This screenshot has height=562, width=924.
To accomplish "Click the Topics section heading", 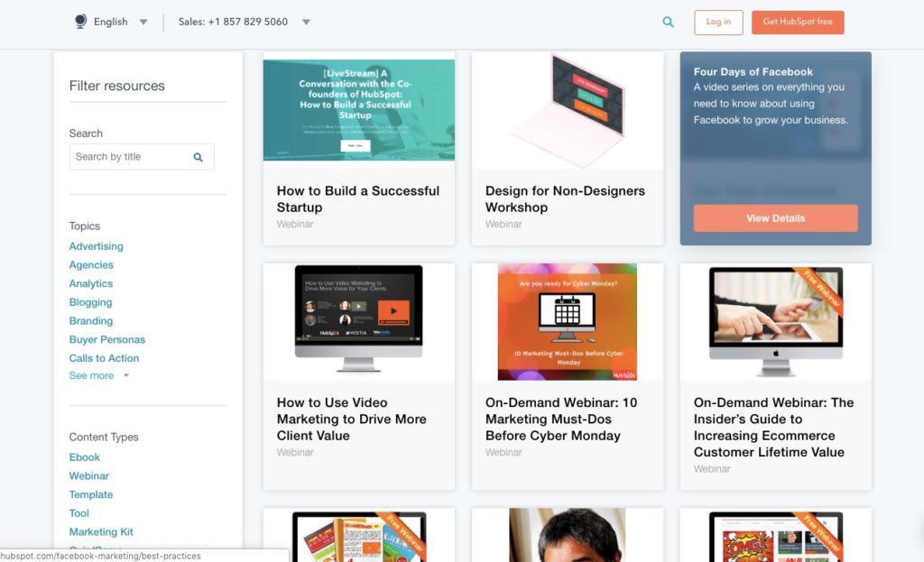I will (x=84, y=226).
